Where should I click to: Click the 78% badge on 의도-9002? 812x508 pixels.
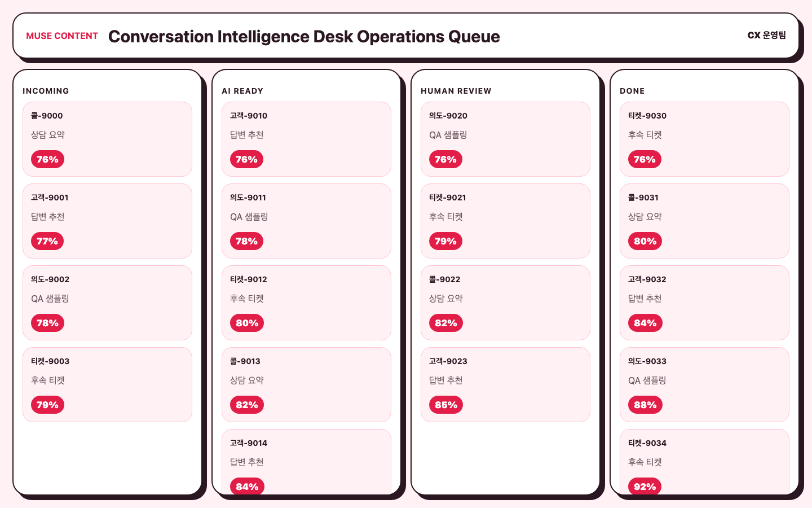tap(47, 323)
